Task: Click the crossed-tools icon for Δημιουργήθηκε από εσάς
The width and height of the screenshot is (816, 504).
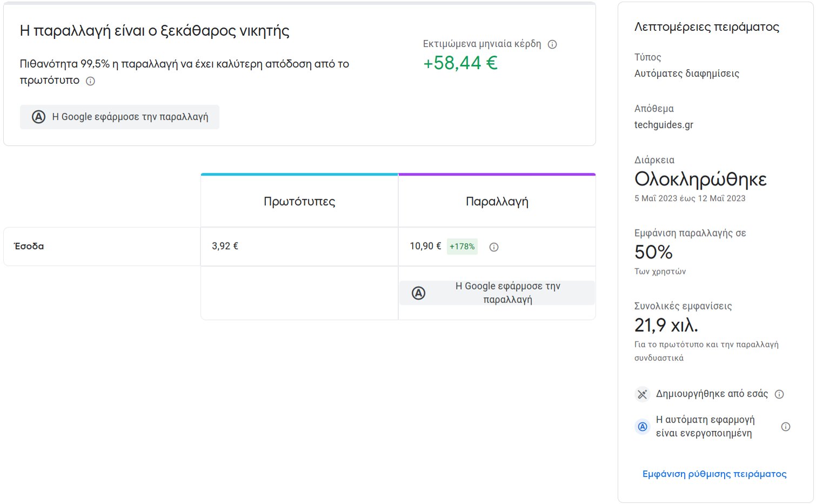Action: coord(642,394)
